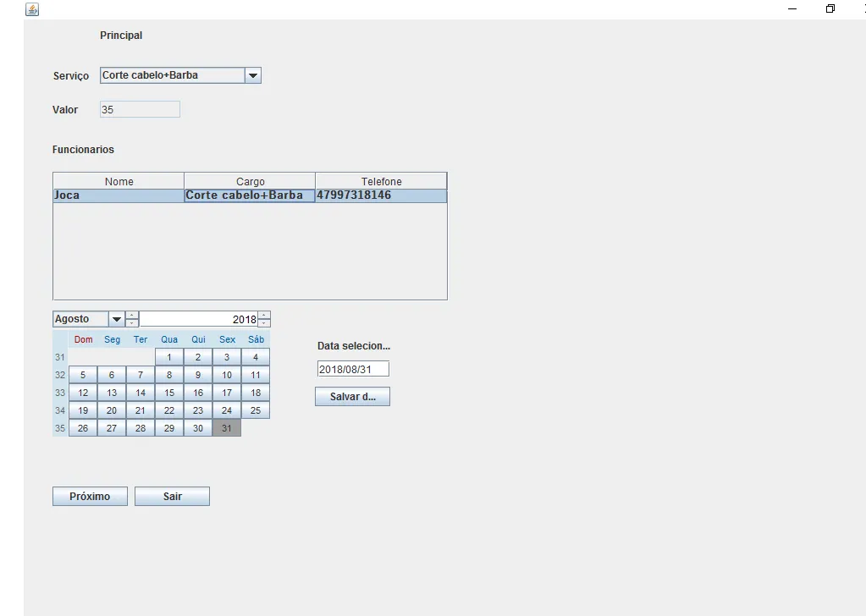Click the selected date field 2018/08/31

[353, 369]
